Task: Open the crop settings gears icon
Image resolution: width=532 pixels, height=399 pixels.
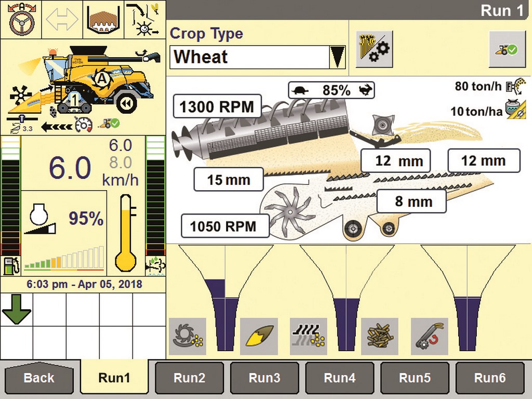Action: click(x=374, y=48)
